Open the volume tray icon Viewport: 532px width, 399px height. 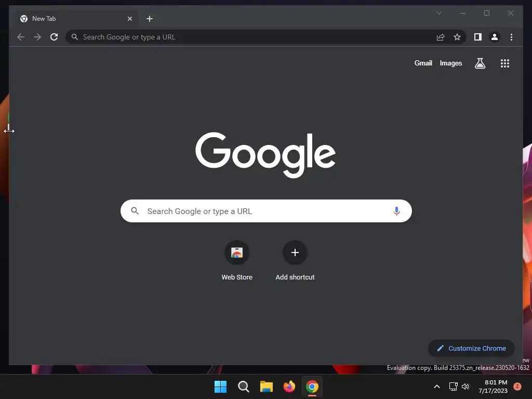(x=465, y=387)
